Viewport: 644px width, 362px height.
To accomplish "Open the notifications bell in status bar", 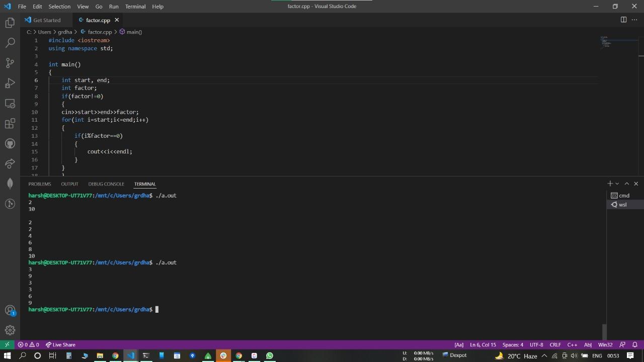I will pyautogui.click(x=635, y=345).
